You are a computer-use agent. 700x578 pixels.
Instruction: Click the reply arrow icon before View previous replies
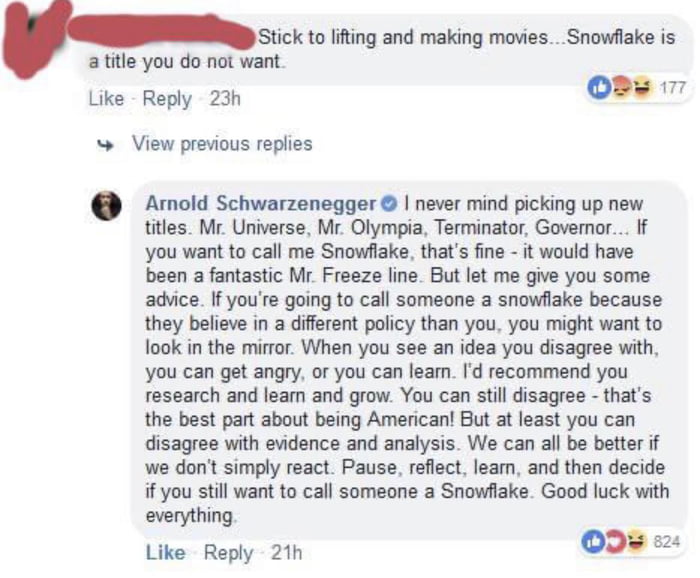[x=103, y=143]
